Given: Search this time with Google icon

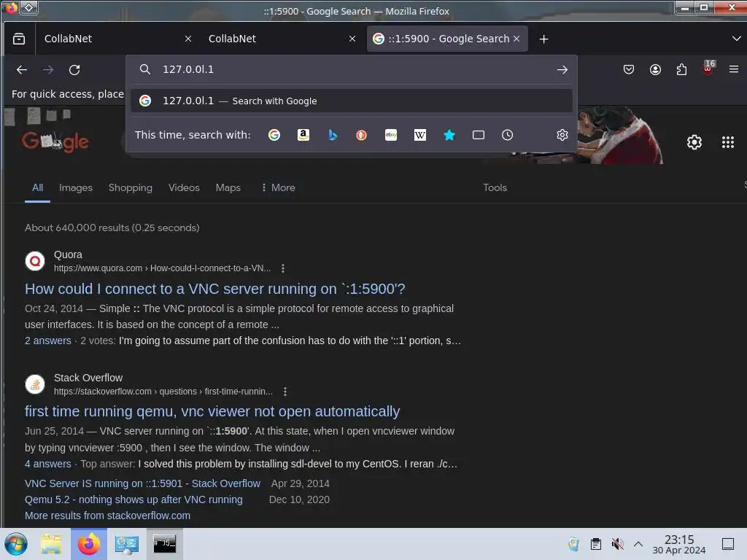Looking at the screenshot, I should (274, 135).
